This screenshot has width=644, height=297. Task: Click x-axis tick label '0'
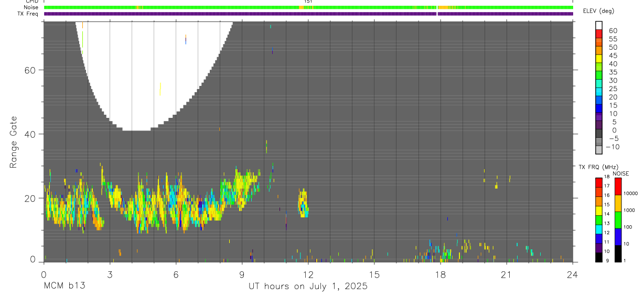pos(44,274)
